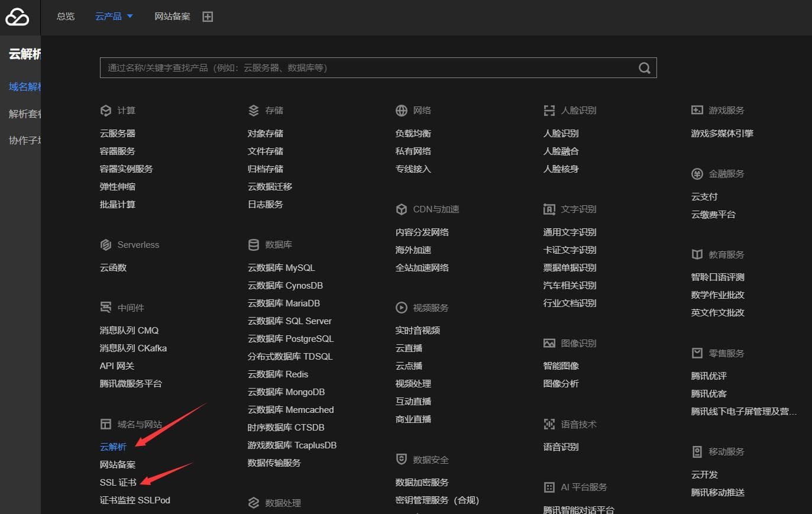Click the 数据处理 category icon
812x514 pixels.
[x=254, y=503]
